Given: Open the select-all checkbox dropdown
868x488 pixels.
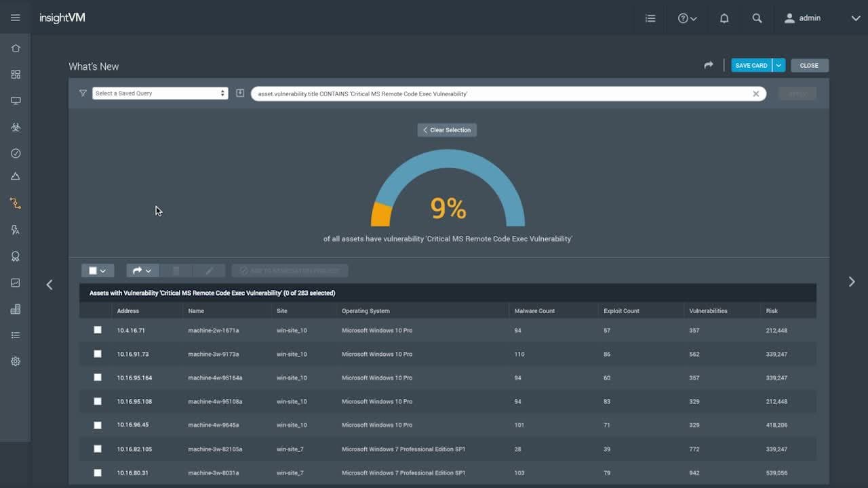Looking at the screenshot, I should pos(98,270).
